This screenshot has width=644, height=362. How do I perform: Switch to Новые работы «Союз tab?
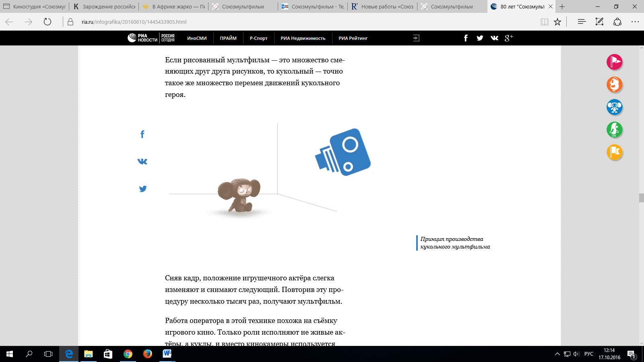coord(382,6)
